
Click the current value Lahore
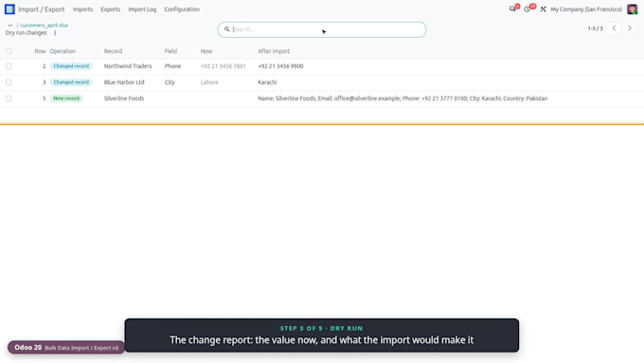[x=209, y=82]
